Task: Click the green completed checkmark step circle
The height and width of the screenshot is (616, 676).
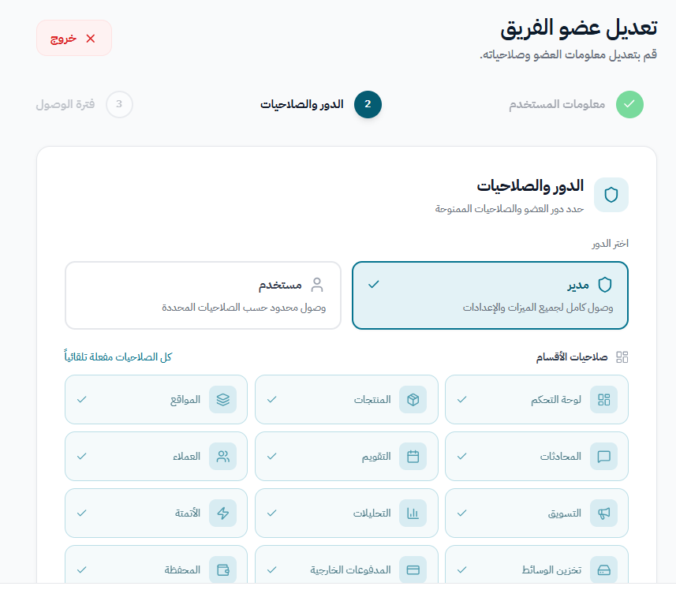Action: (629, 104)
